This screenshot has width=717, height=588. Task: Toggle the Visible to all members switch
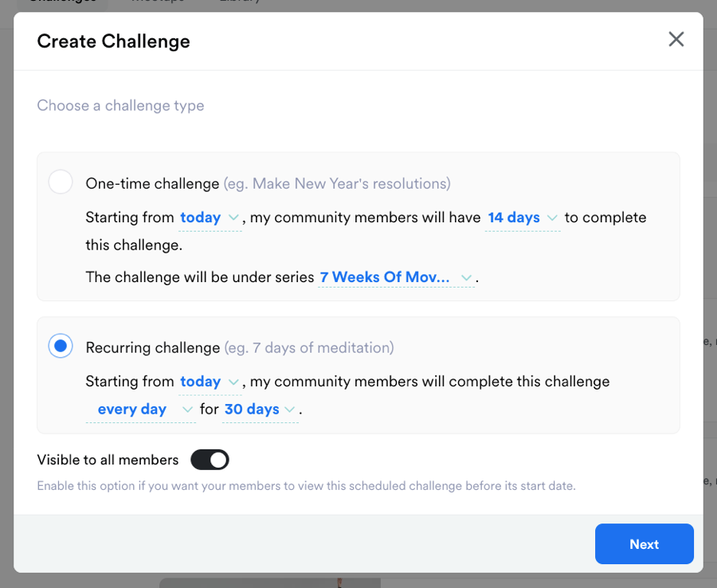click(x=210, y=460)
